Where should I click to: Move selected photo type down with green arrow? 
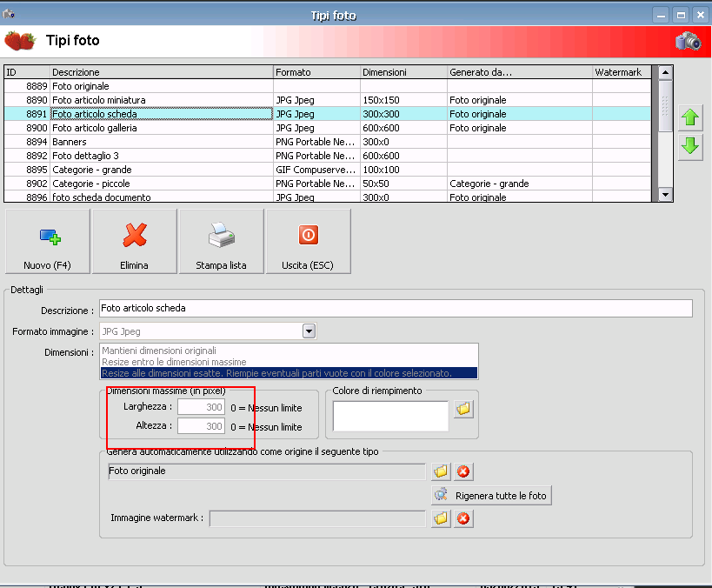pos(690,146)
